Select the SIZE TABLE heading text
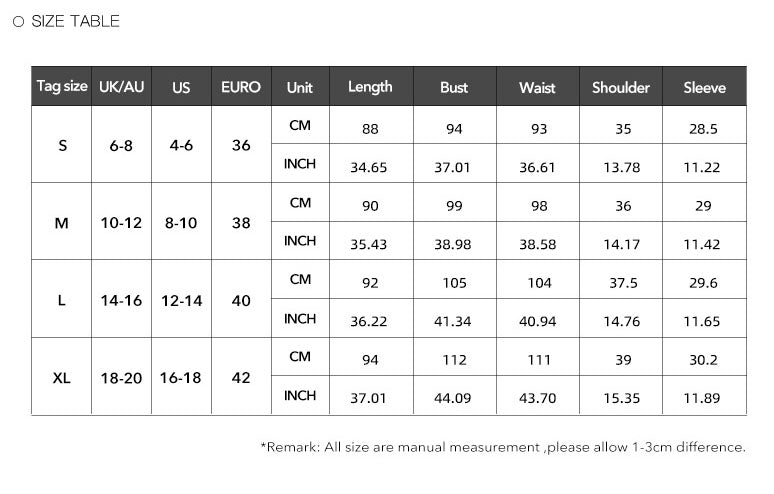The width and height of the screenshot is (774, 494). [75, 21]
